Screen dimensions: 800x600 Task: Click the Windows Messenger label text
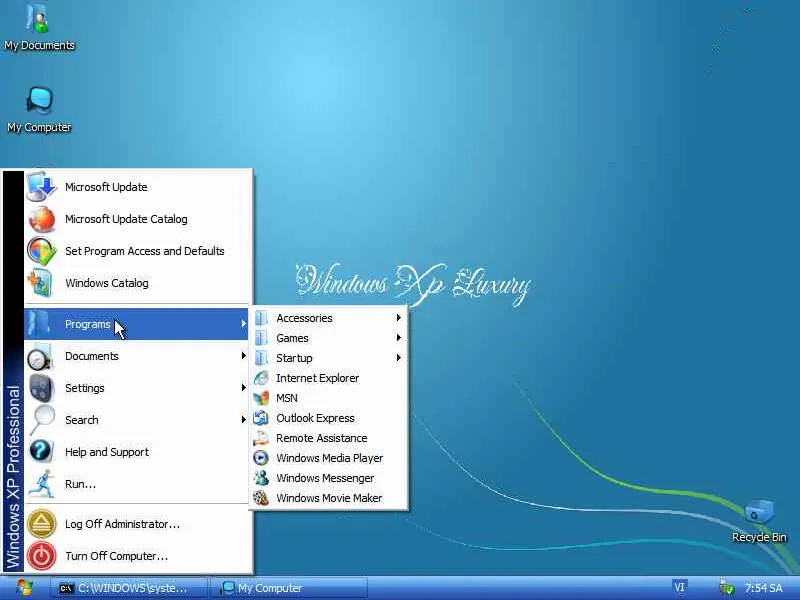click(x=325, y=478)
